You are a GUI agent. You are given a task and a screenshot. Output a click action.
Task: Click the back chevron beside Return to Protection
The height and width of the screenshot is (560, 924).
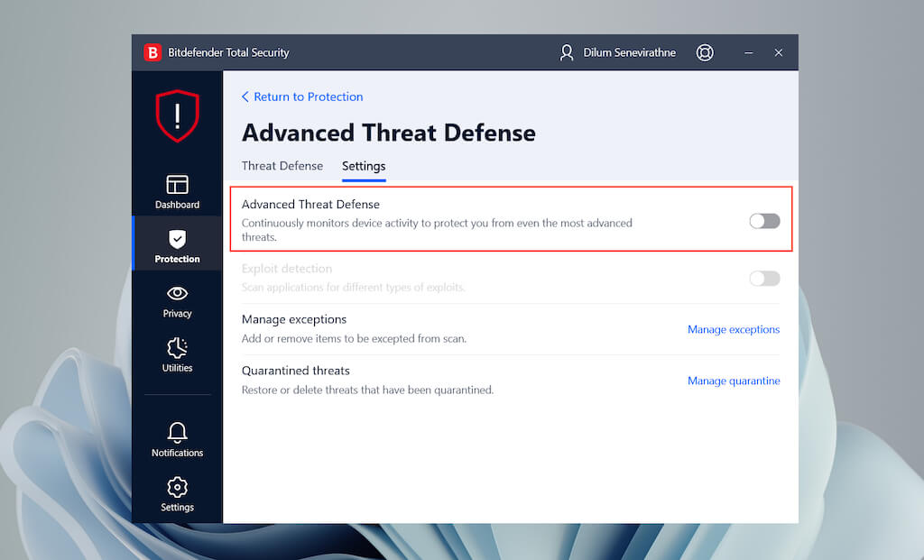245,96
